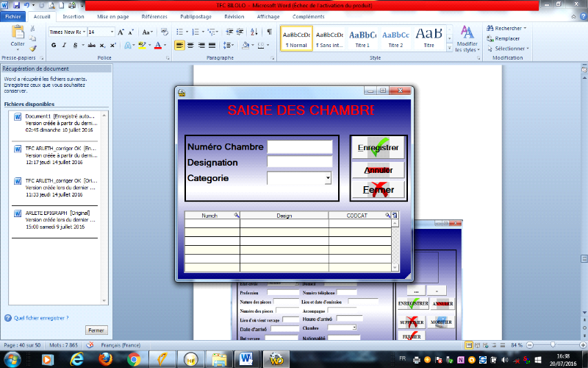
Task: Apply the Titre 1 style
Action: click(x=362, y=38)
